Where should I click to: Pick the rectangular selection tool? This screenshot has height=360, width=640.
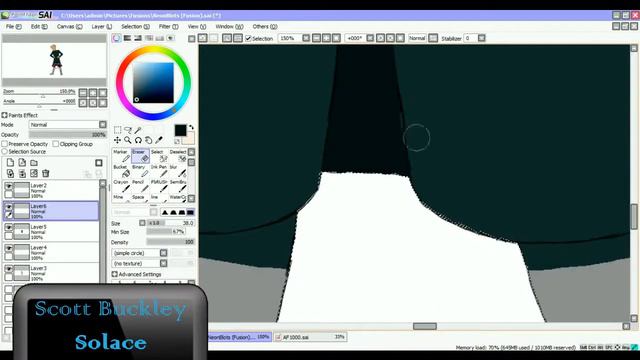pos(118,130)
